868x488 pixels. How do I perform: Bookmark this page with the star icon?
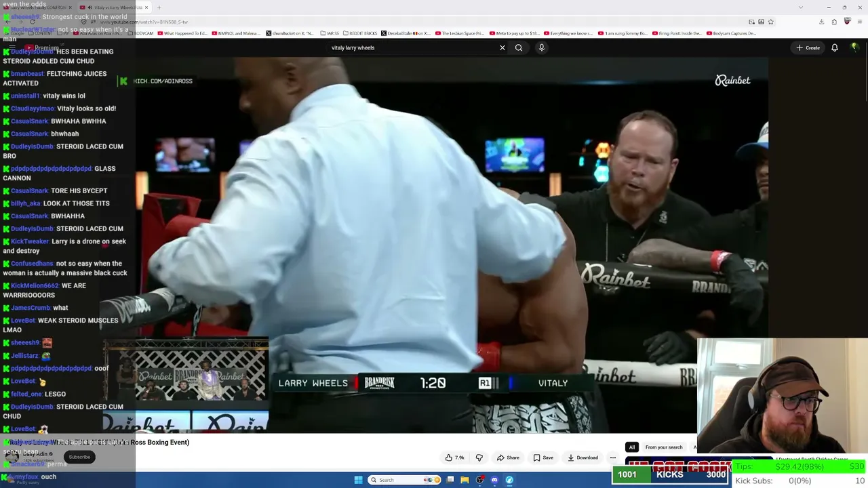(770, 22)
